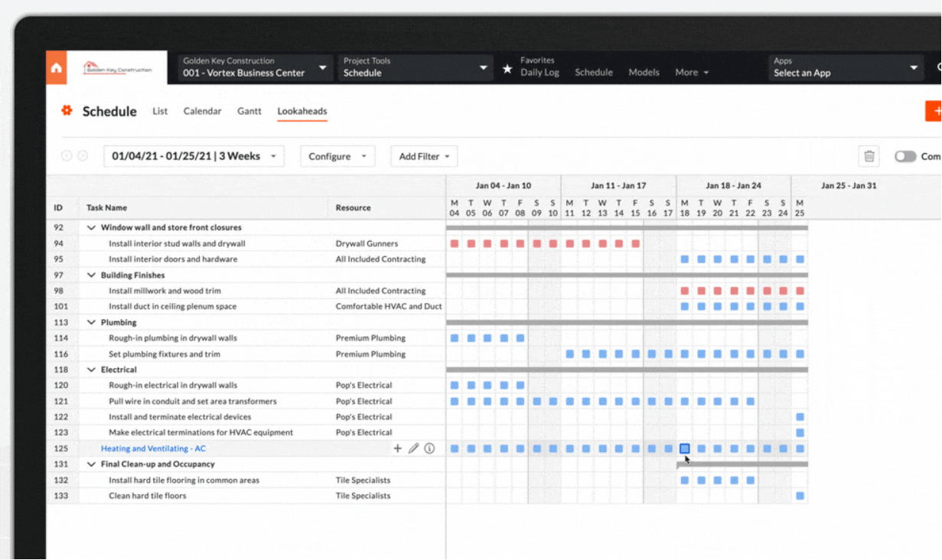
Task: Collapse the Plumbing group
Action: tap(92, 322)
